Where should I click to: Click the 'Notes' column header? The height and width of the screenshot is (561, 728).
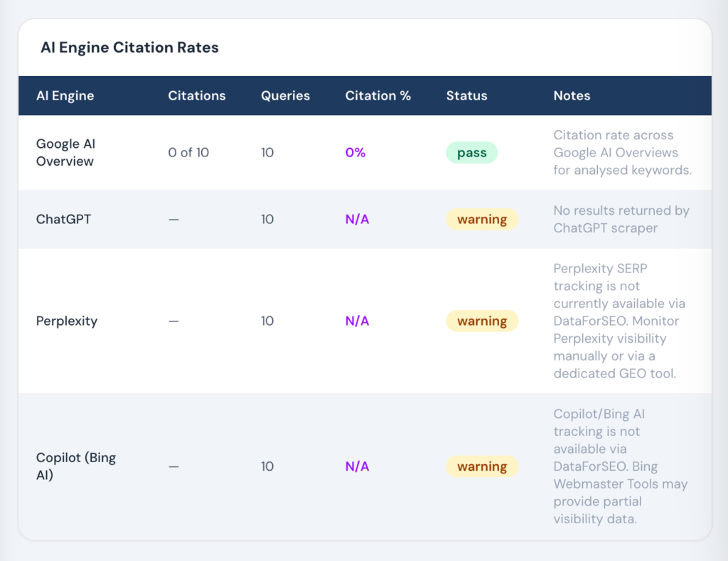click(572, 95)
